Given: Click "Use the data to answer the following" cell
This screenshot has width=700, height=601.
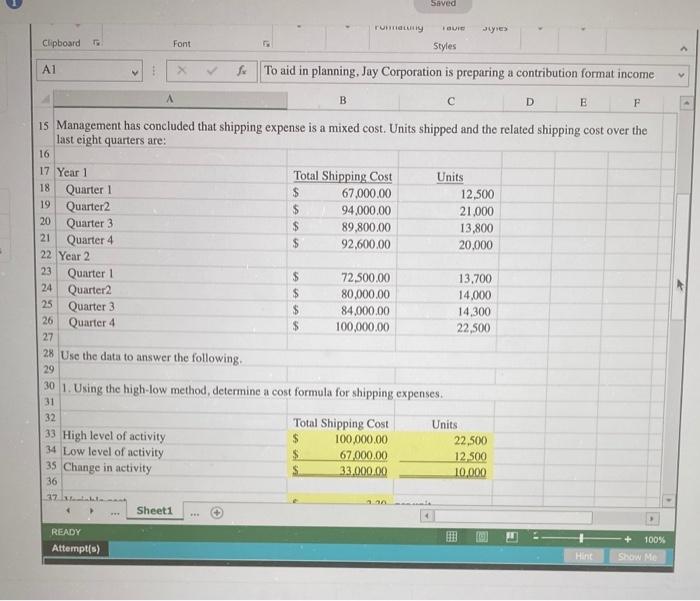Looking at the screenshot, I should click(151, 357).
